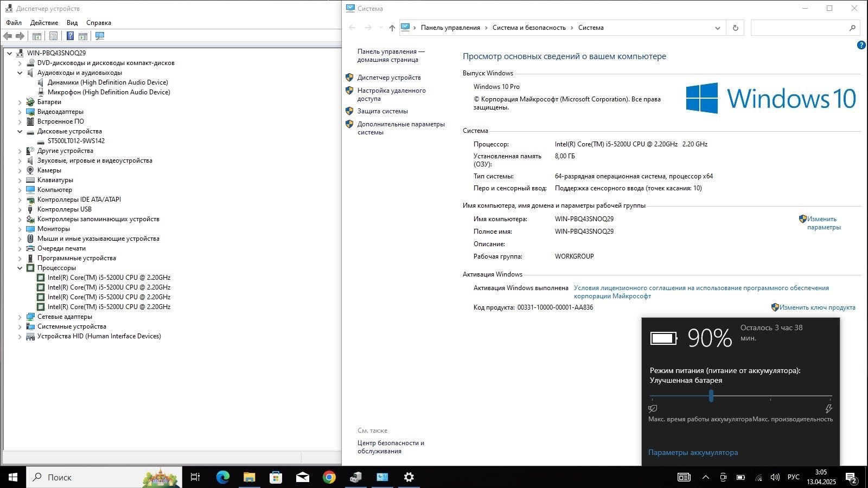Image resolution: width=868 pixels, height=488 pixels.
Task: Click the Back arrow in Device Manager toolbar
Action: click(8, 36)
